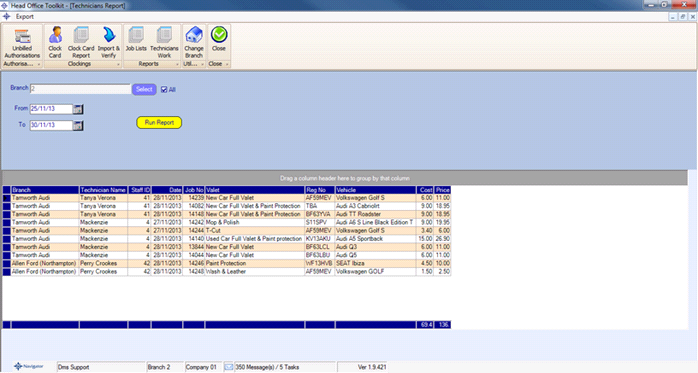Click the SEAT Ibiza vehicle cell
The width and height of the screenshot is (698, 373).
tap(375, 263)
